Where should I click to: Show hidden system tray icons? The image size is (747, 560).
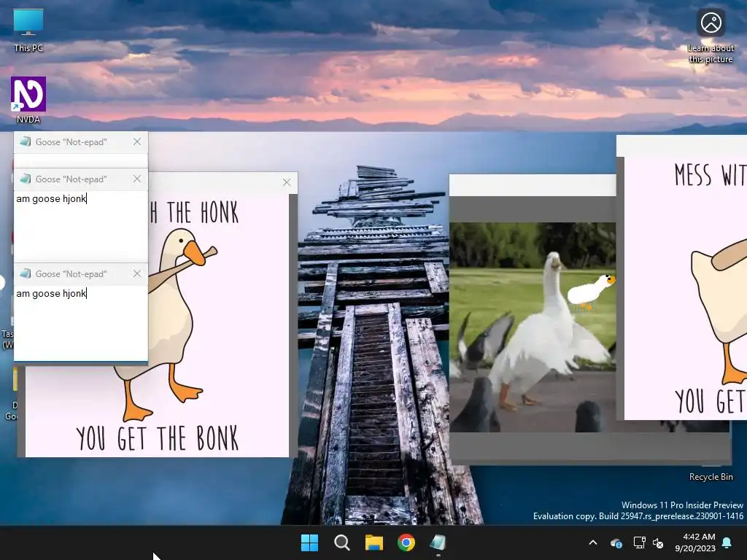593,542
